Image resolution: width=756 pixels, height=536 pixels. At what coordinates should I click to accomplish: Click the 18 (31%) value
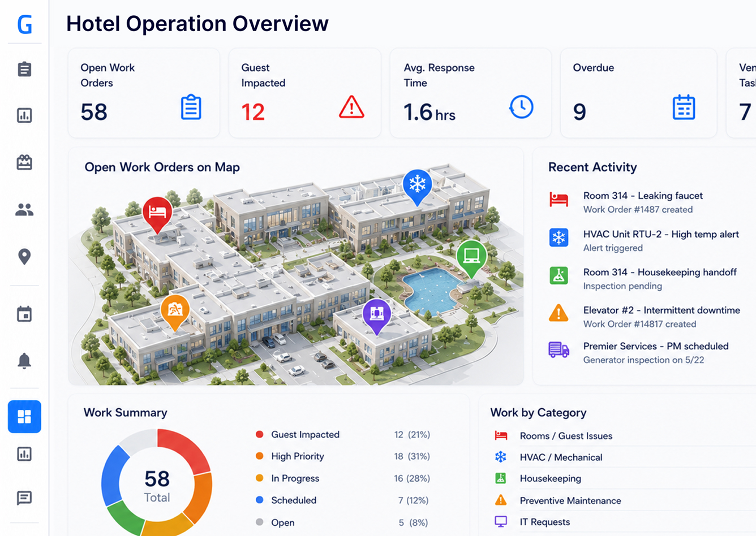(x=412, y=456)
